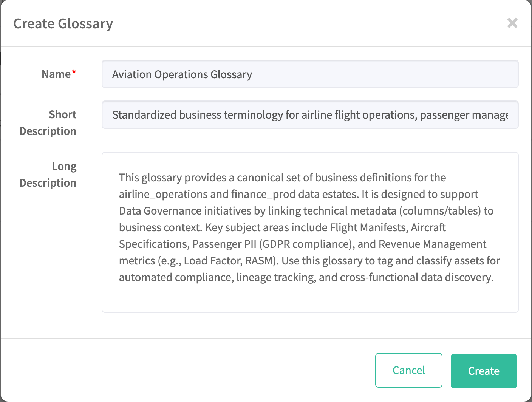Click the Long Description label
Screen dimensions: 532x402
(48, 175)
